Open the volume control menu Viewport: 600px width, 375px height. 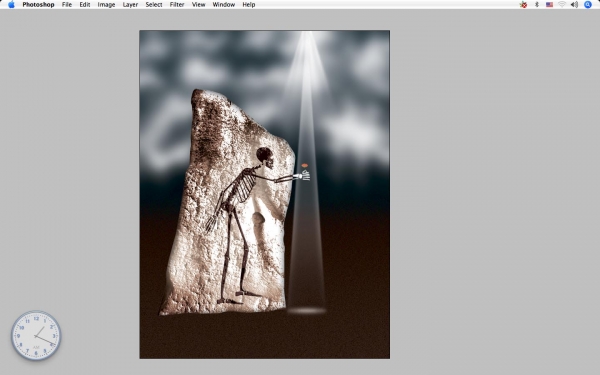[574, 5]
